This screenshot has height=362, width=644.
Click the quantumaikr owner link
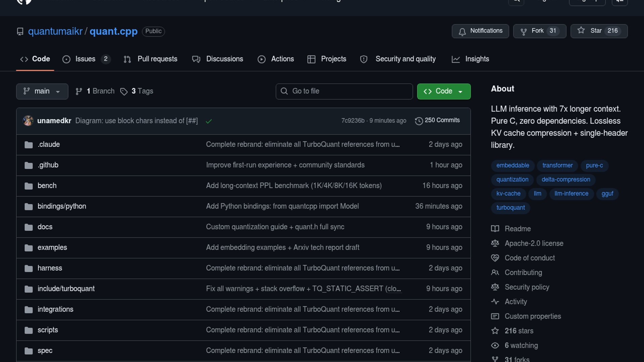[x=55, y=31]
